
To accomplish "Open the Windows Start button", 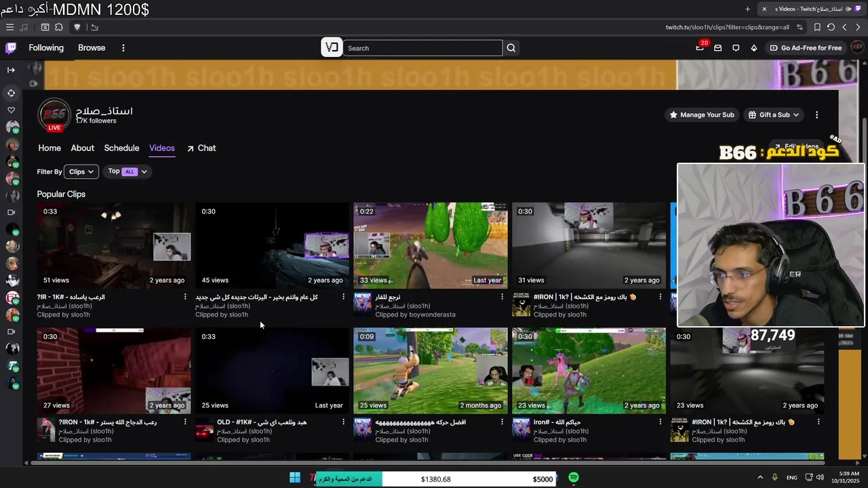I will (x=295, y=478).
